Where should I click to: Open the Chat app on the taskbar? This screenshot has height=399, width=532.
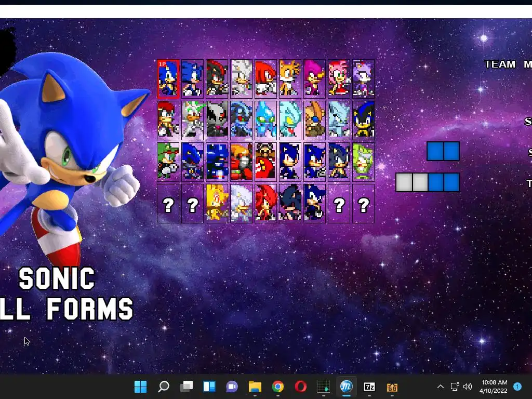point(232,387)
